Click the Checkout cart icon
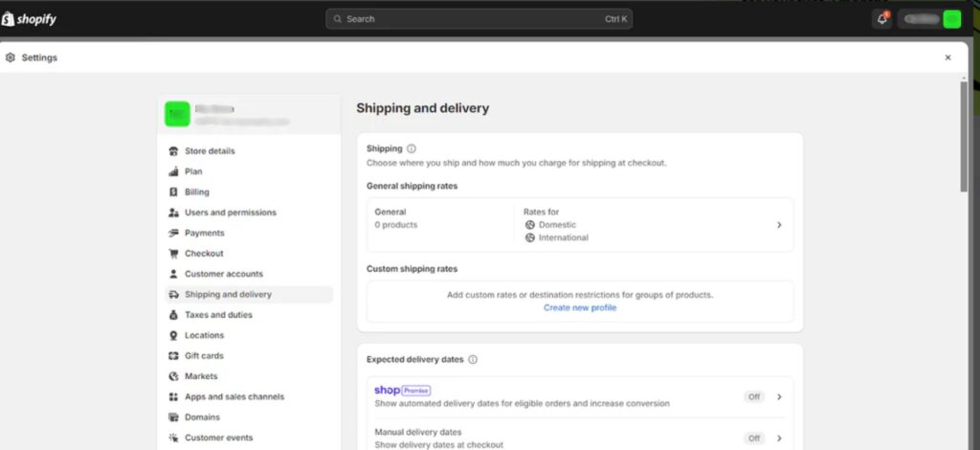This screenshot has width=980, height=450. [x=173, y=254]
